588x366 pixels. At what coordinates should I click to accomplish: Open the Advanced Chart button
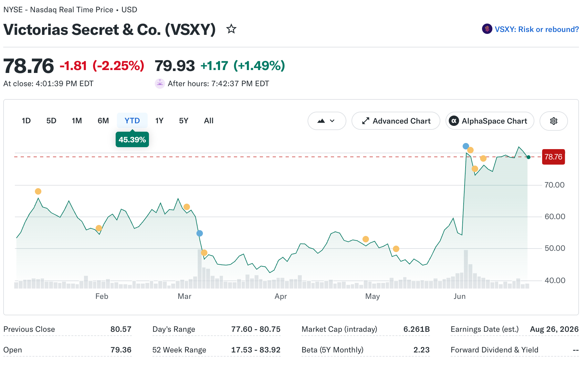(x=396, y=121)
